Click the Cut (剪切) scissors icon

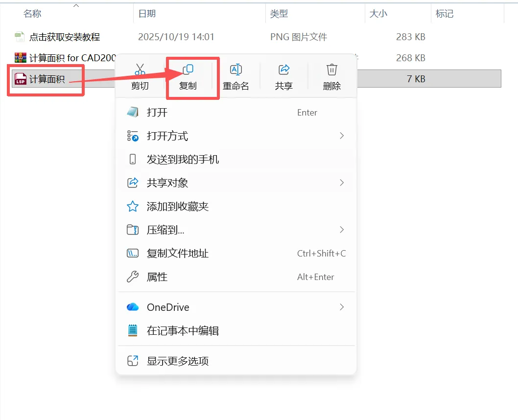tap(140, 70)
